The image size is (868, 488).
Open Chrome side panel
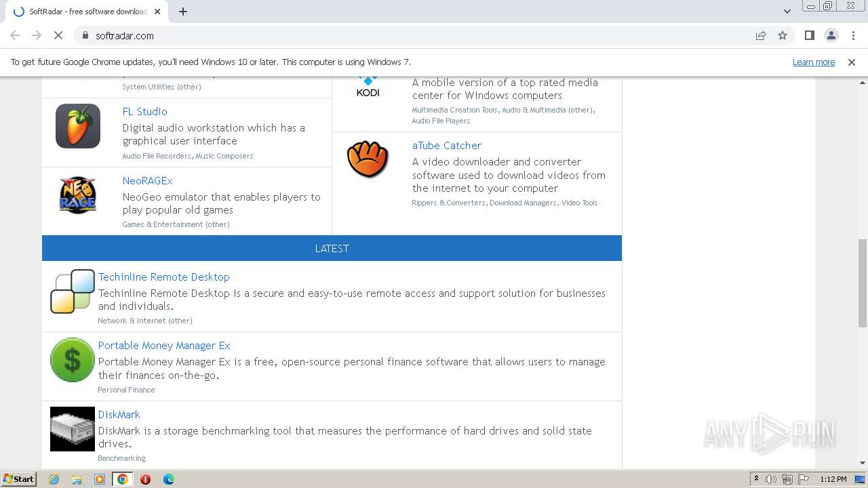[x=809, y=35]
